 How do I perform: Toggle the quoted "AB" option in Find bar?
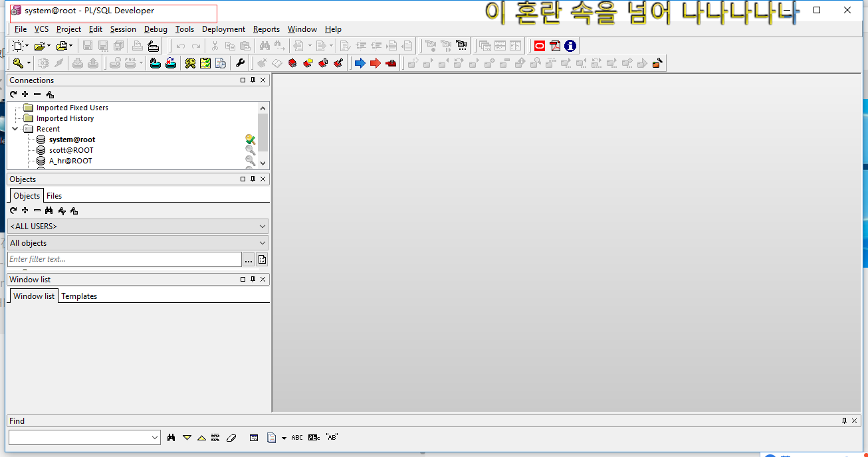[332, 438]
